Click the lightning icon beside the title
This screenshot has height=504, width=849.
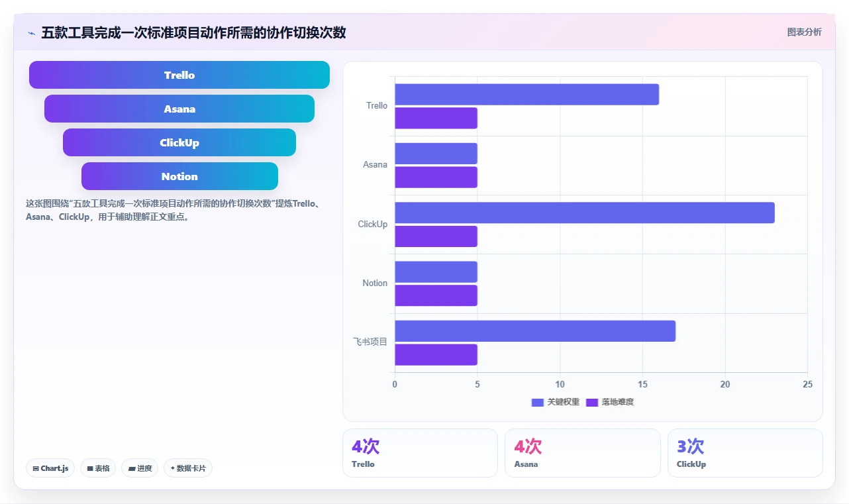pos(31,32)
